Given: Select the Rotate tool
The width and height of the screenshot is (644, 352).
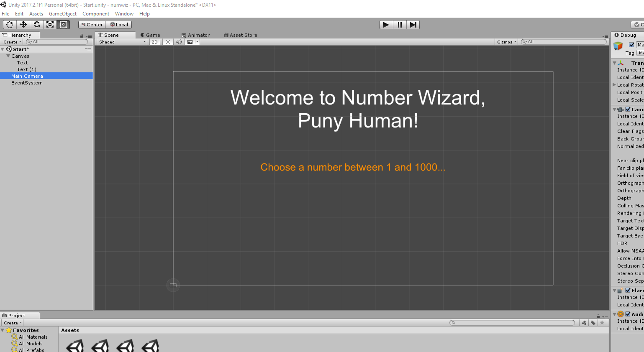Looking at the screenshot, I should click(x=36, y=25).
